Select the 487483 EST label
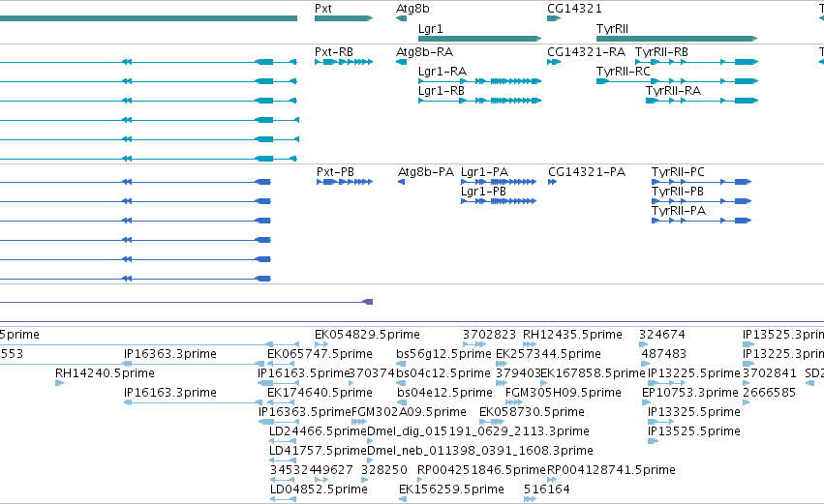The image size is (824, 504). pyautogui.click(x=663, y=354)
